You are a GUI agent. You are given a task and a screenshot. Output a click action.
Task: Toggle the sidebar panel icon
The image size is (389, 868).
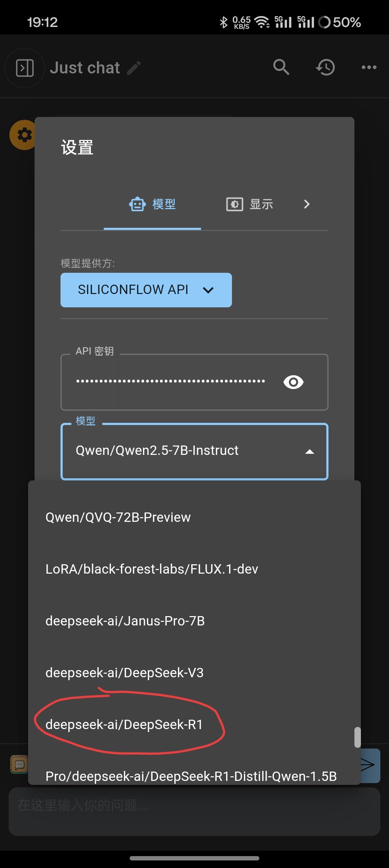pos(25,68)
